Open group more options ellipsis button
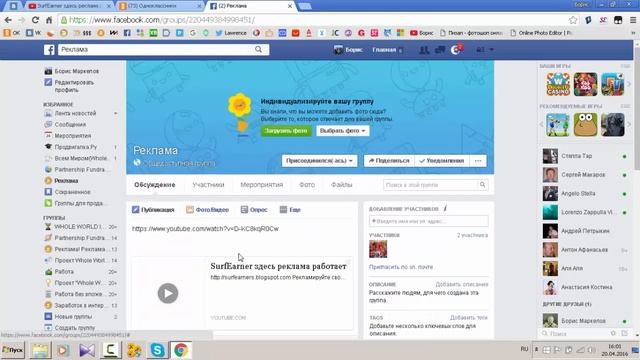 (478, 161)
